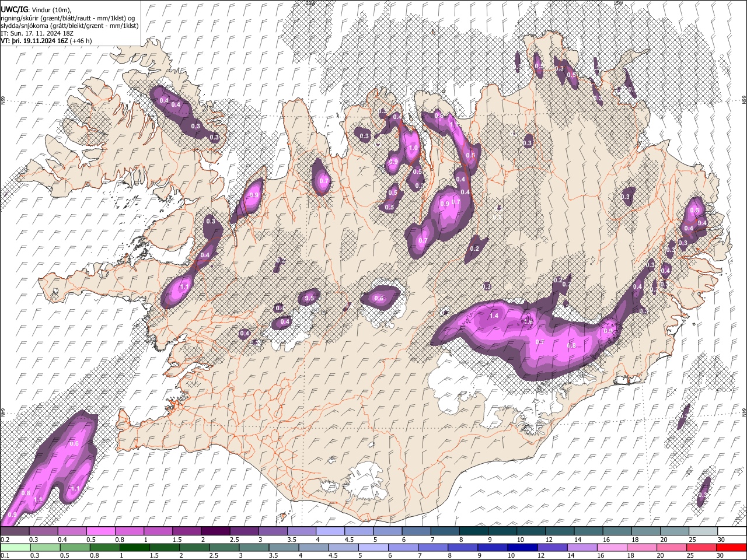Pick the 30 bright red swatch in the rain scale
This screenshot has height=560, width=747.
[x=731, y=547]
